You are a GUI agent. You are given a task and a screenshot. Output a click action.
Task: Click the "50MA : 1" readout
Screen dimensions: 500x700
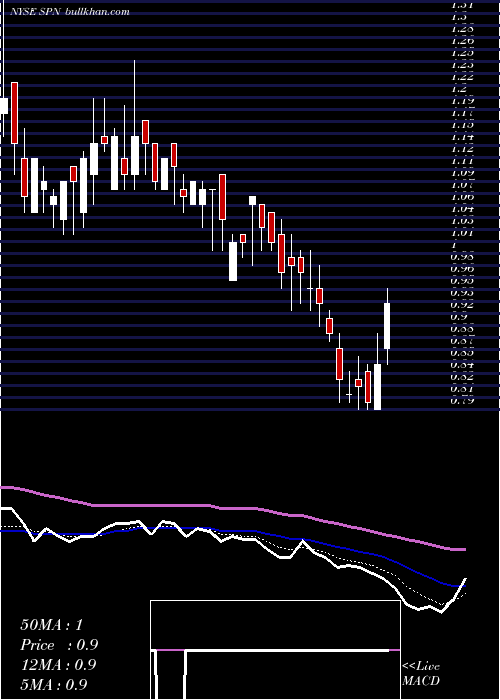(x=51, y=625)
